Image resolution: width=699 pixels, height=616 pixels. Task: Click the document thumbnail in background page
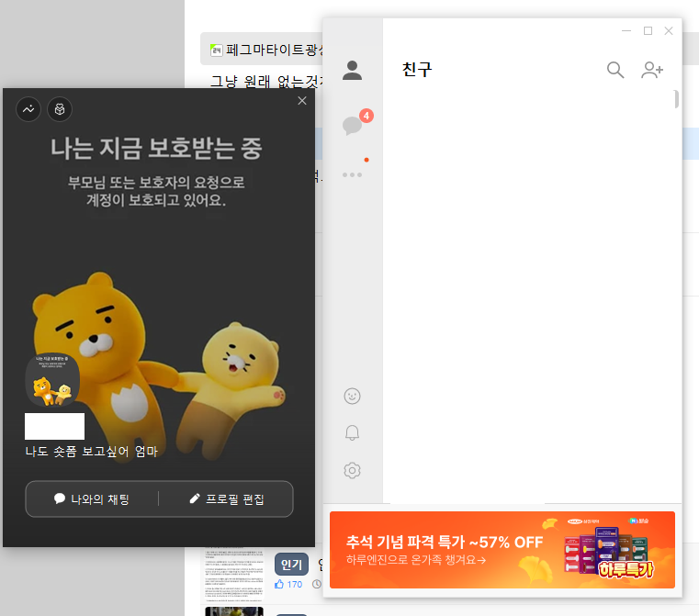tap(234, 573)
